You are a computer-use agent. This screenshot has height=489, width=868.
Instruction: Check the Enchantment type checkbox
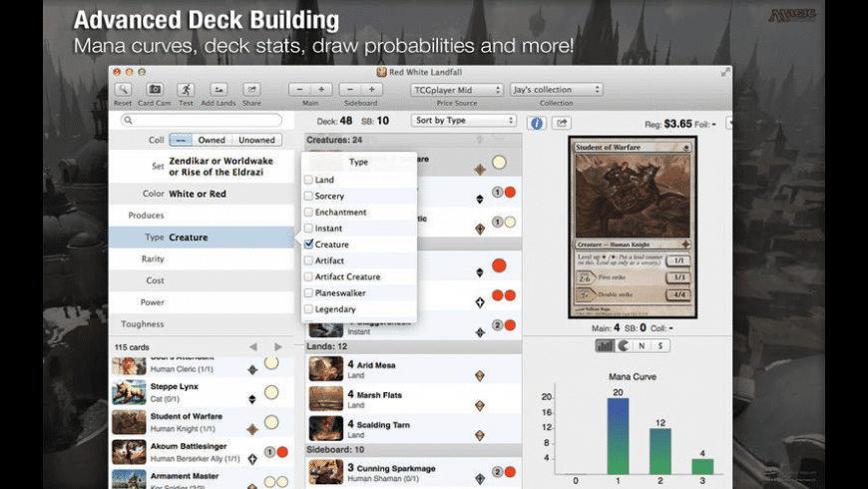[309, 212]
